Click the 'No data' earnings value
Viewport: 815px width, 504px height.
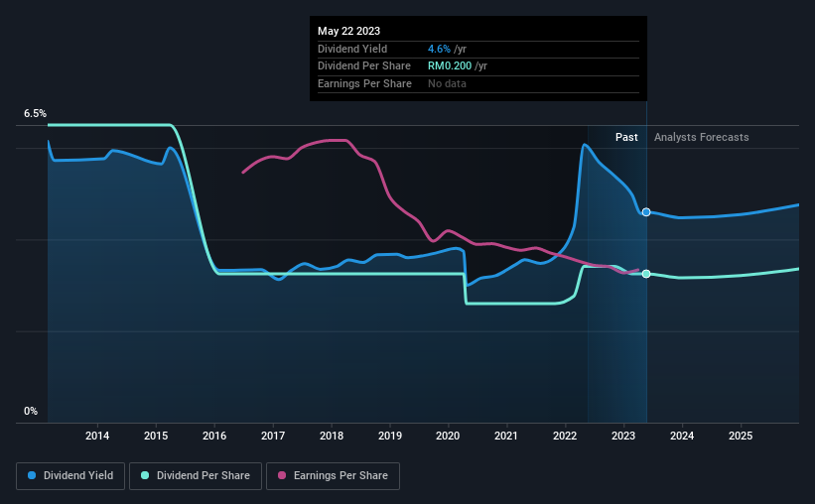pyautogui.click(x=447, y=83)
